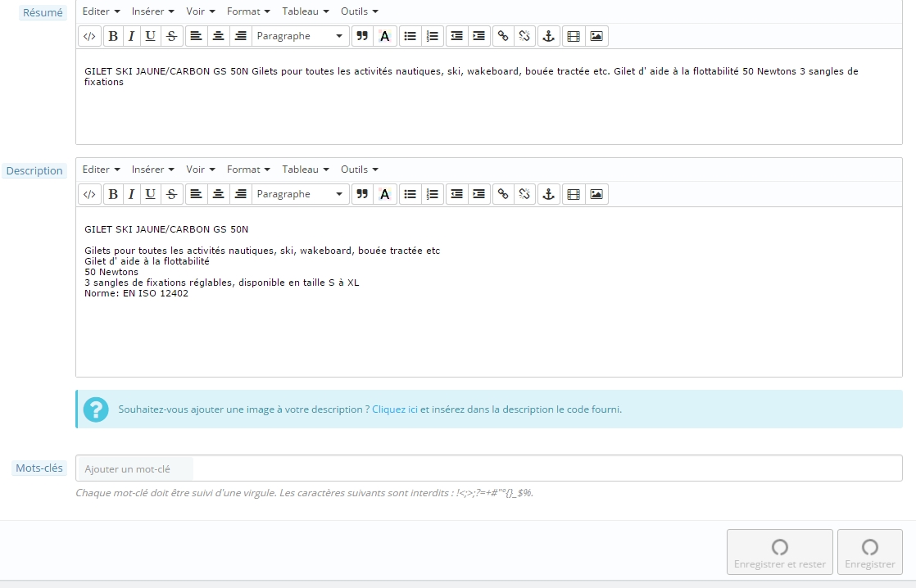Insert bullet list in Résumé editor
Viewport: 916px width, 588px height.
tap(410, 36)
